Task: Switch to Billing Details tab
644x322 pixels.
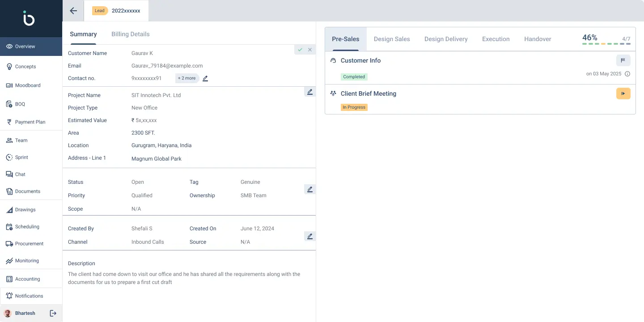Action: (131, 34)
